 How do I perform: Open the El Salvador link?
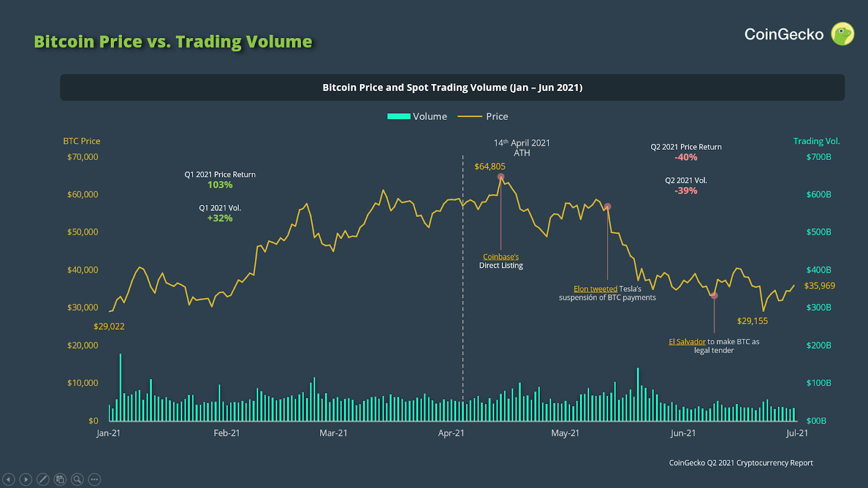click(x=687, y=342)
